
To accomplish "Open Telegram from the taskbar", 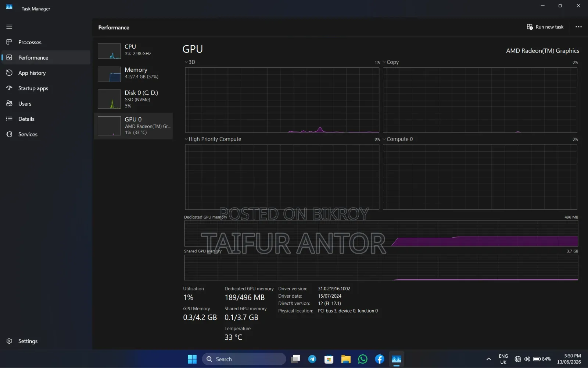I will [x=312, y=359].
